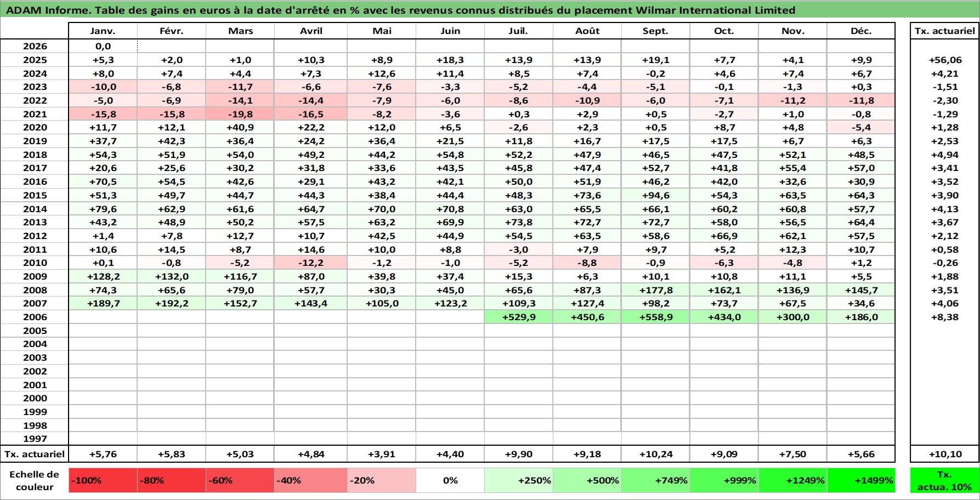This screenshot has height=500, width=980.
Task: Click the +250% light green swatch
Action: (519, 480)
